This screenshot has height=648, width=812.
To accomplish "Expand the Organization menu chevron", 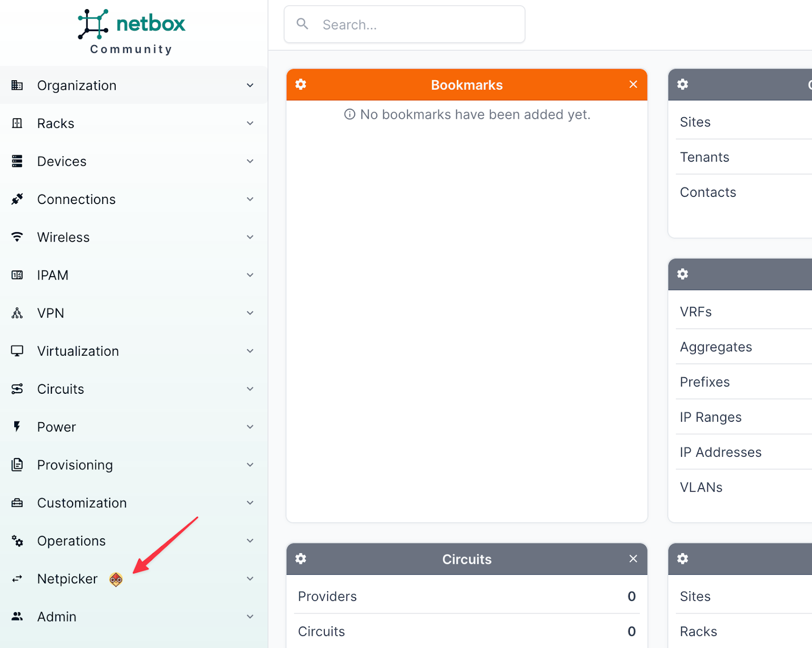I will [x=250, y=85].
